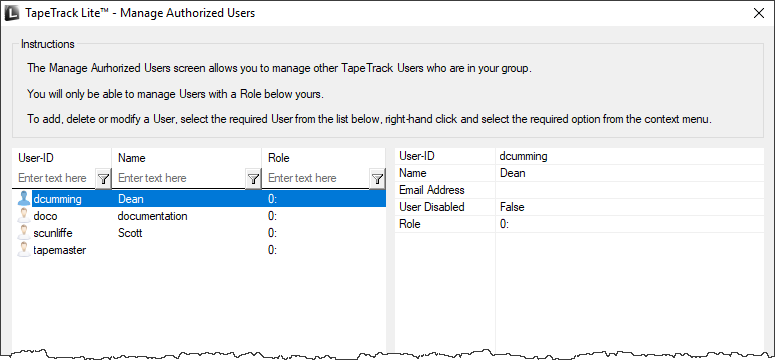The width and height of the screenshot is (775, 360).
Task: Click the Role value in doco row
Action: (272, 216)
